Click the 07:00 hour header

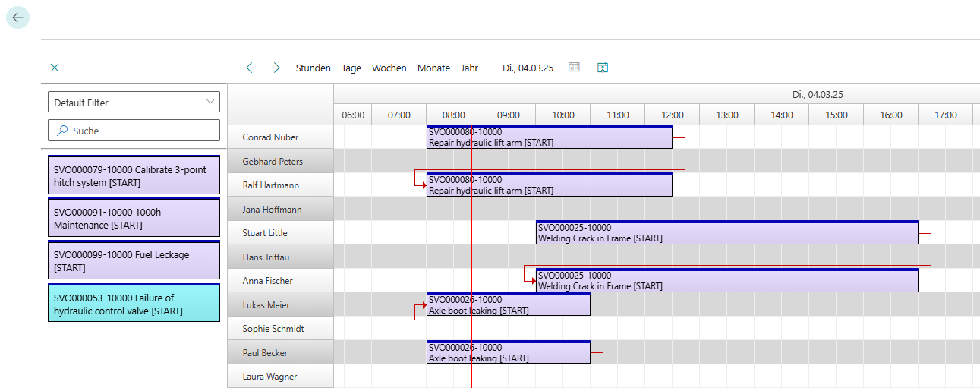click(399, 115)
